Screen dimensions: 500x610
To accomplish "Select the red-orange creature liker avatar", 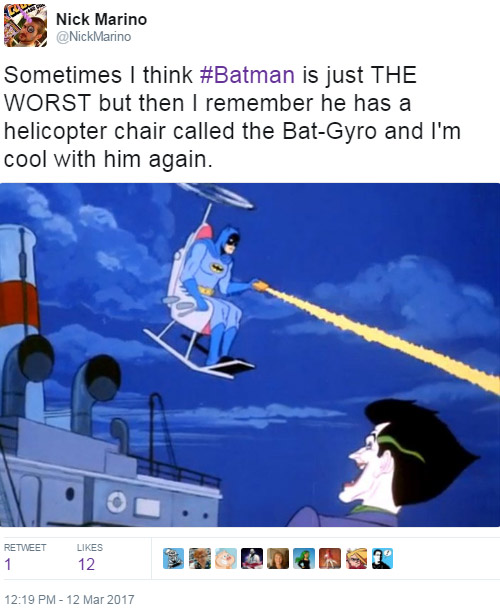I will [x=330, y=558].
